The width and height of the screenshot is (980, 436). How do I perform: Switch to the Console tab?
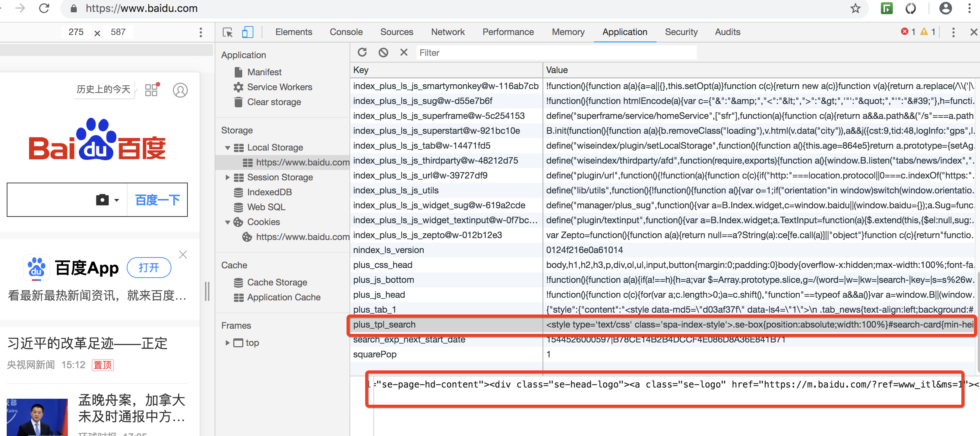pyautogui.click(x=346, y=32)
